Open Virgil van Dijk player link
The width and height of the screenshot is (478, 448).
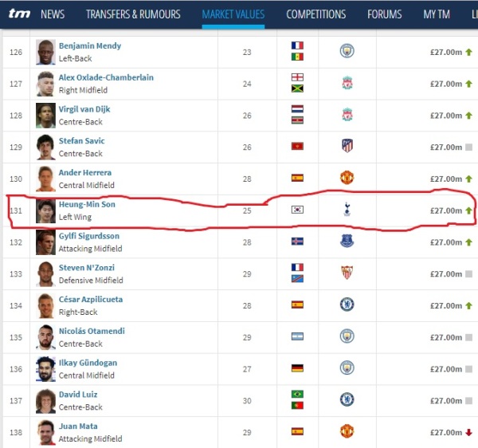pos(84,109)
